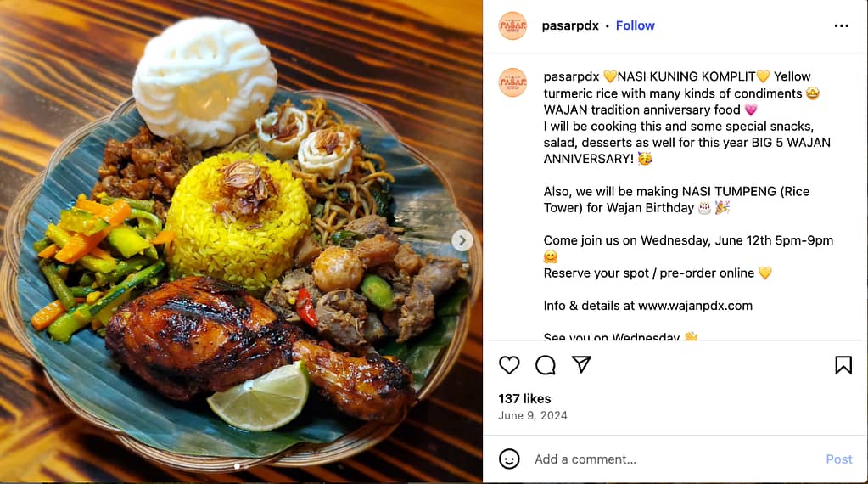Click the nasi kuning food photo
The image size is (868, 484).
[x=241, y=242]
